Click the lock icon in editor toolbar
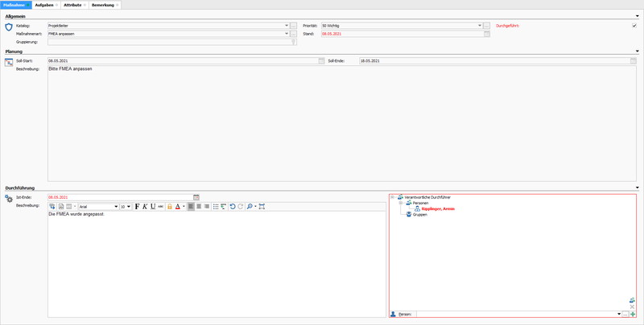Viewport: 644px width, 325px height. click(170, 207)
